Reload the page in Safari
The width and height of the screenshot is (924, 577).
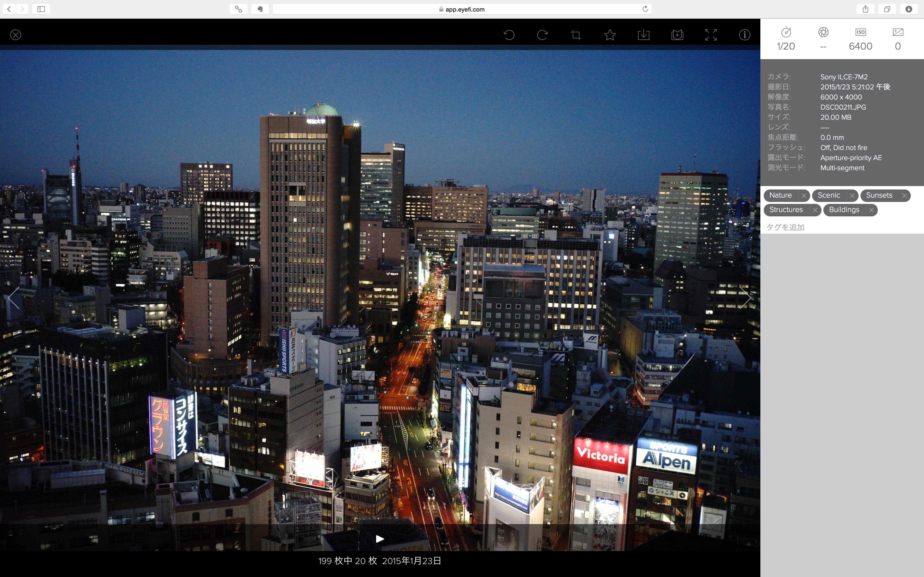(x=645, y=9)
